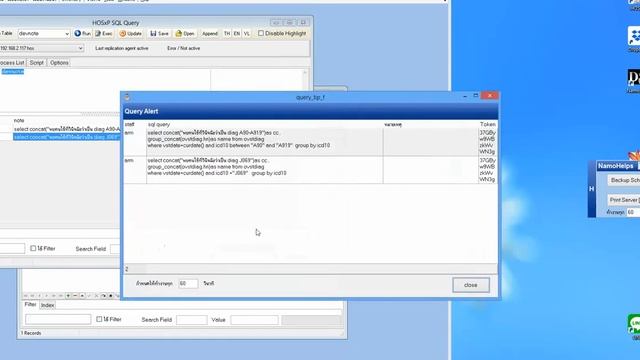Click the Last replication agent active label

tap(122, 48)
